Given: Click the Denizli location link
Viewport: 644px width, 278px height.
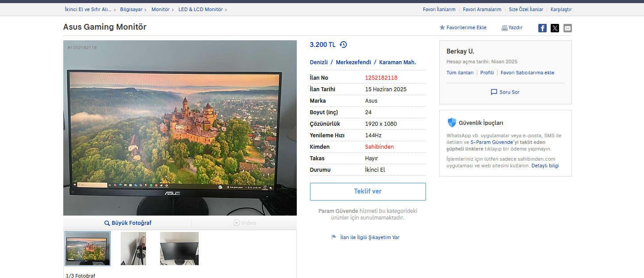Looking at the screenshot, I should pos(319,62).
